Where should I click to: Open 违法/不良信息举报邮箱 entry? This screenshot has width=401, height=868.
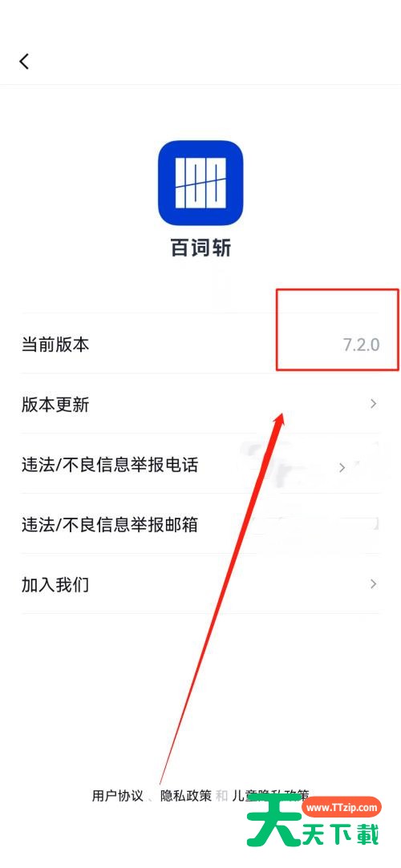pos(200,524)
